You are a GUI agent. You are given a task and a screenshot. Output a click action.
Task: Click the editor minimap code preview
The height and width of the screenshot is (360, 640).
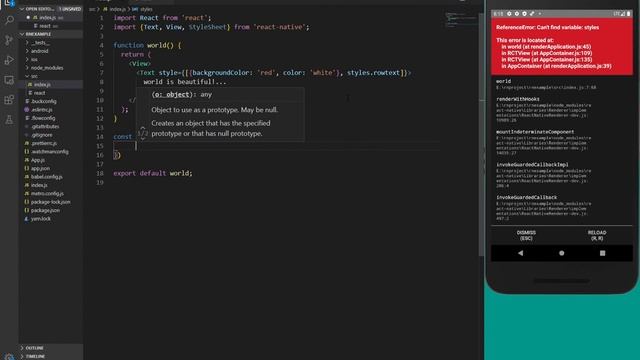[460, 20]
